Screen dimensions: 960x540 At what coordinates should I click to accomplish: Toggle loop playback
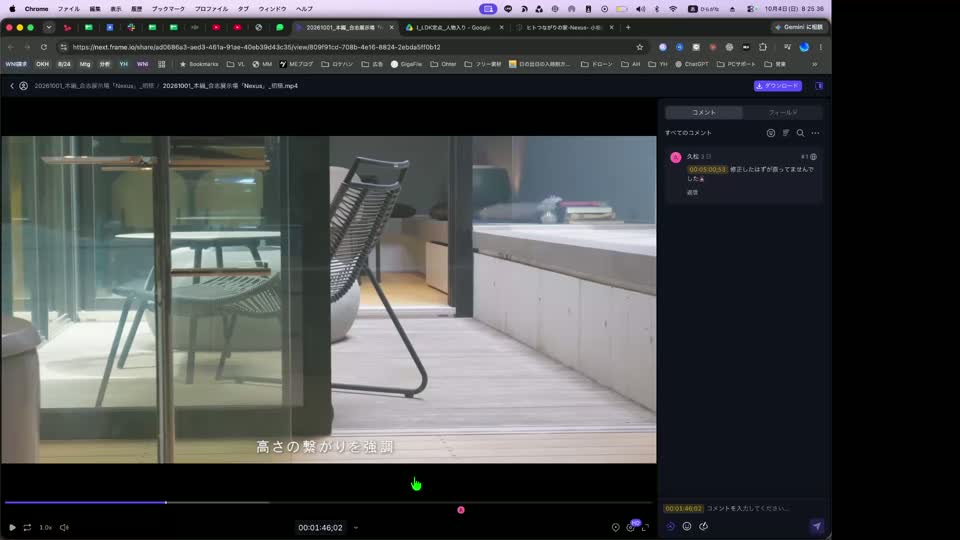(28, 527)
